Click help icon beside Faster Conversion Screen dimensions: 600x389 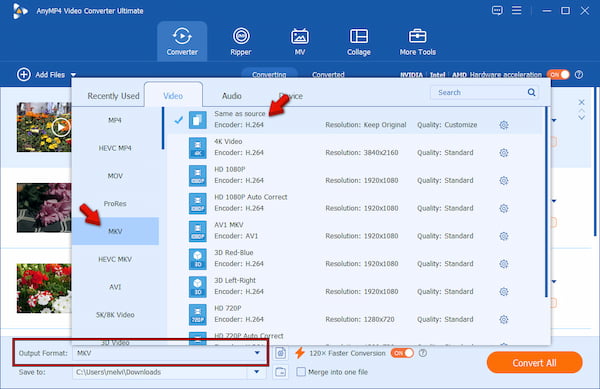point(423,353)
